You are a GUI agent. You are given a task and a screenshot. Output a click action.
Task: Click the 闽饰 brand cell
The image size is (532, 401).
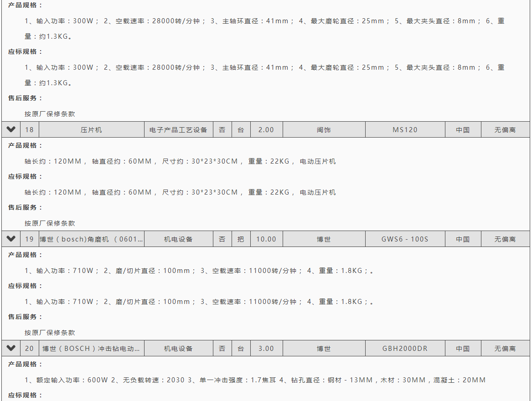point(324,130)
